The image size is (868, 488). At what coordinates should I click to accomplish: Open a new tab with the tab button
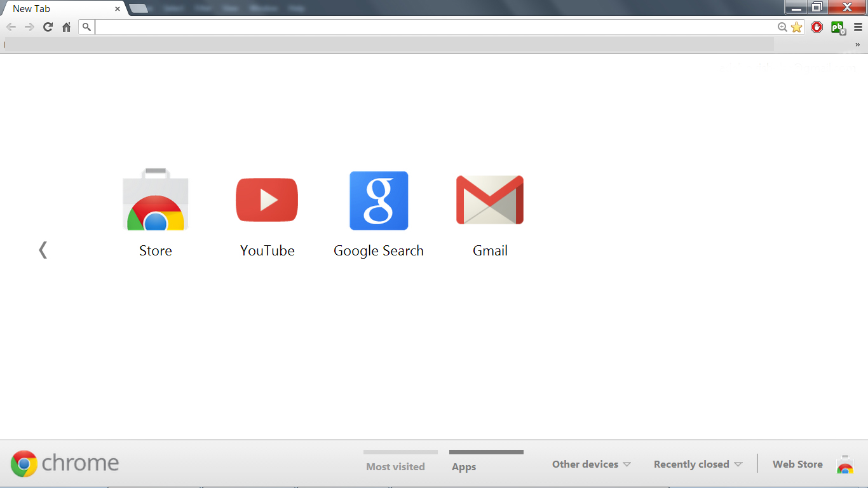point(139,8)
